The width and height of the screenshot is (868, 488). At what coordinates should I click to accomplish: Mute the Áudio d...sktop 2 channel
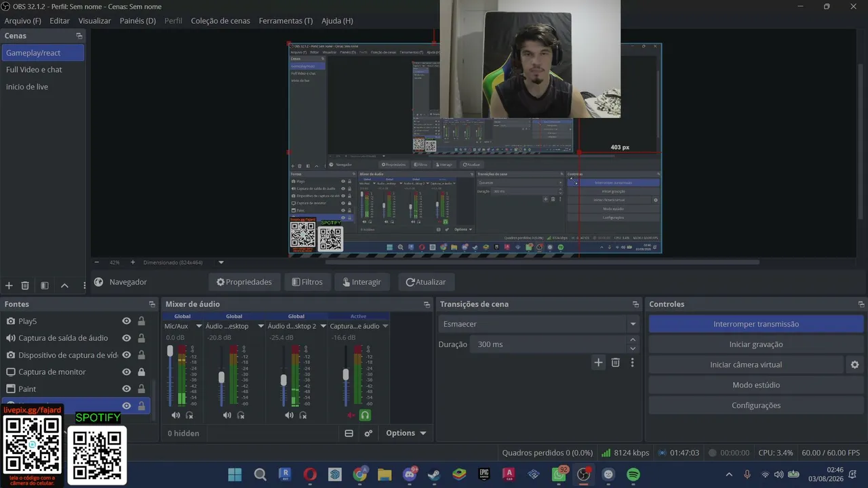(x=290, y=415)
